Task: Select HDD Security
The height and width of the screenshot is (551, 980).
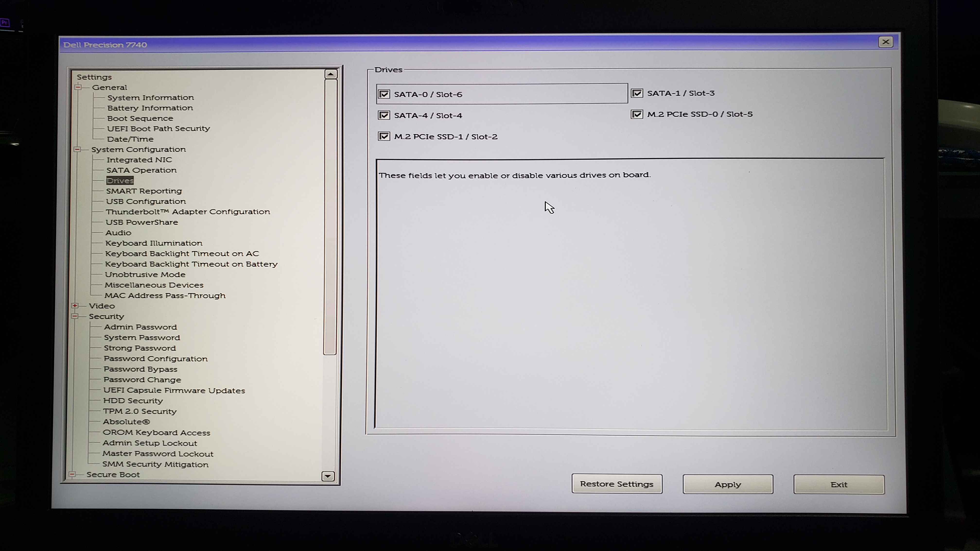Action: tap(133, 400)
